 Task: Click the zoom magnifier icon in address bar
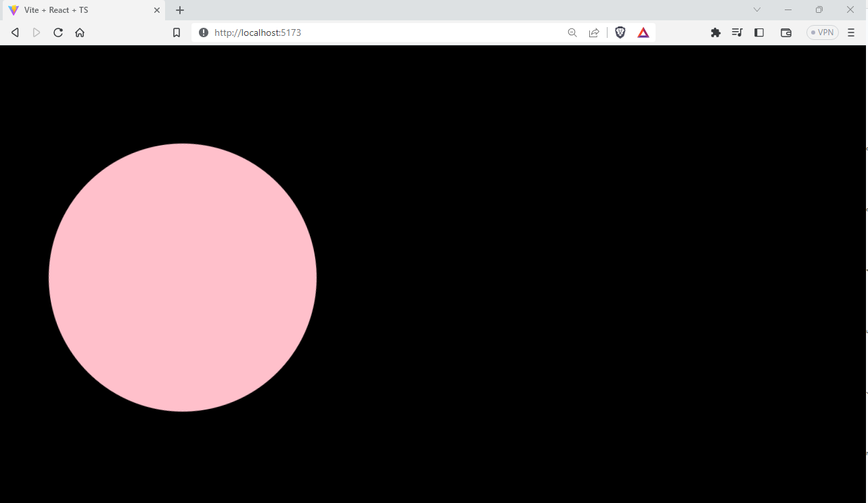[x=572, y=32]
